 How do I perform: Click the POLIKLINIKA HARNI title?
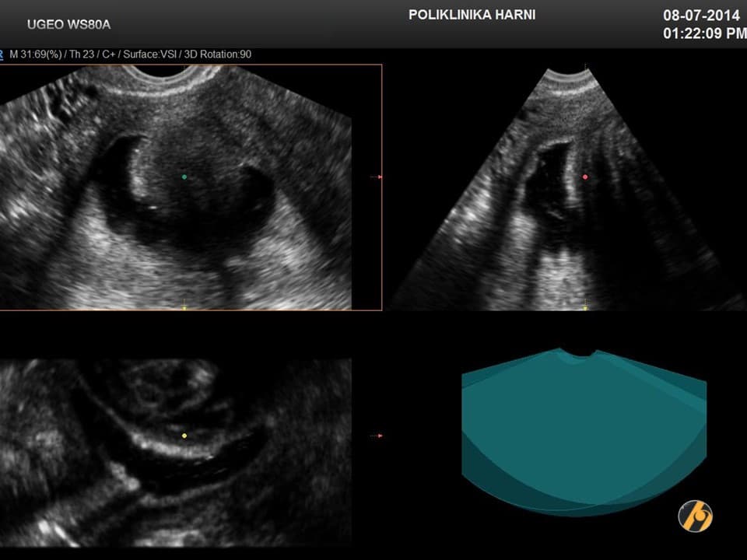tap(472, 15)
